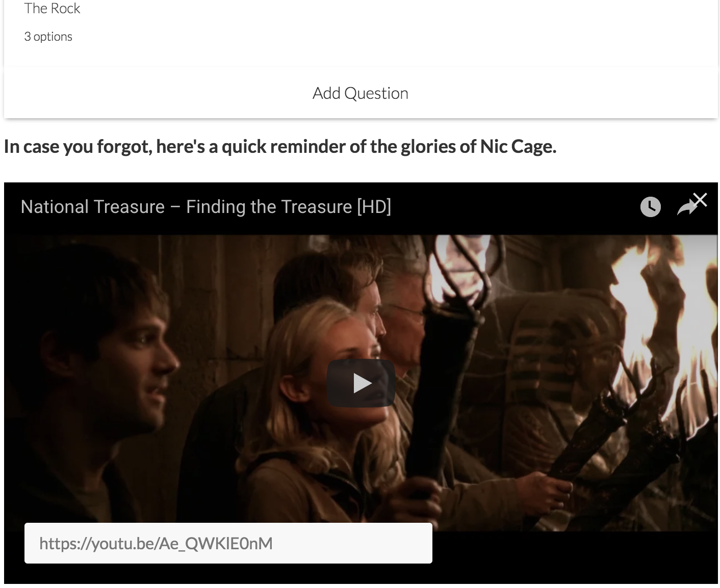Click the Watch later clock icon
This screenshot has height=588, width=720.
coord(650,207)
